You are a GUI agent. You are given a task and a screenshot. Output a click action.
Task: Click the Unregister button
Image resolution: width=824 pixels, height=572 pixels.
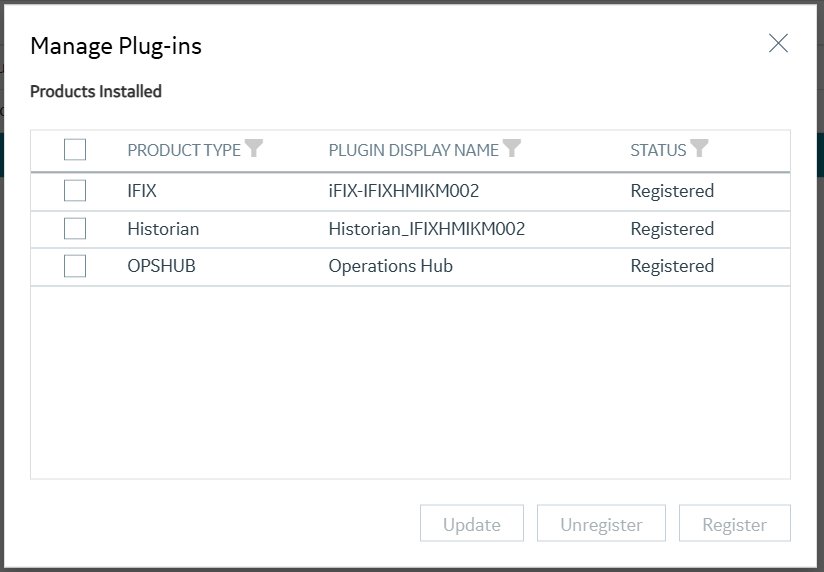coord(601,524)
